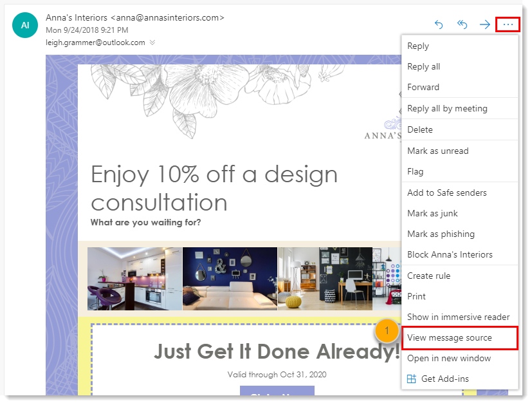Select Delete from the menu
Viewport: 532px width, 405px height.
pos(460,129)
